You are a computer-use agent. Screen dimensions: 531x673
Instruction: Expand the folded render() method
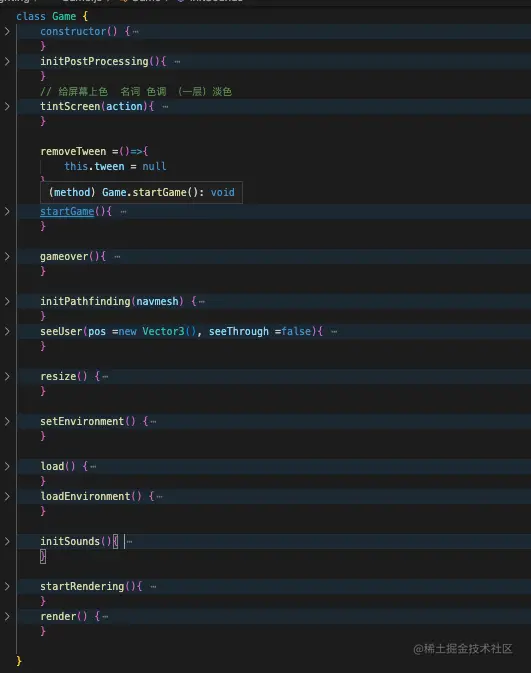click(7, 617)
